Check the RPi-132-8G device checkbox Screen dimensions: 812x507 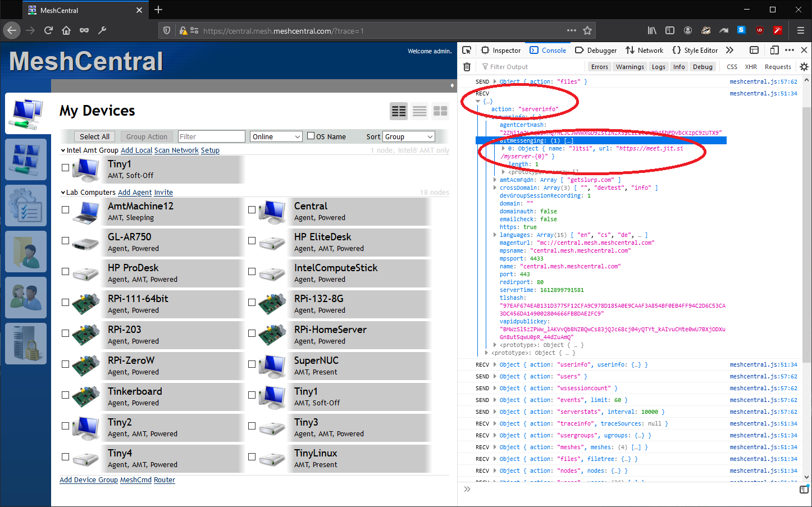[252, 302]
